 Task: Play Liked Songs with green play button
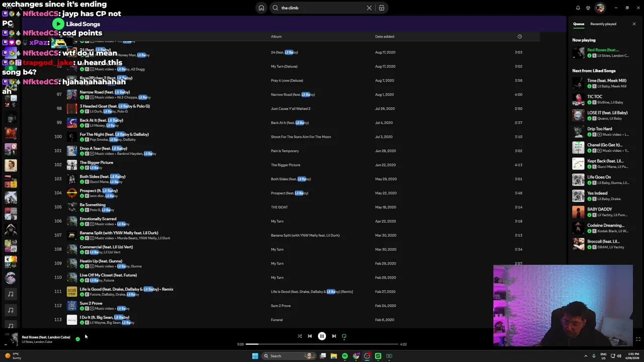(58, 24)
